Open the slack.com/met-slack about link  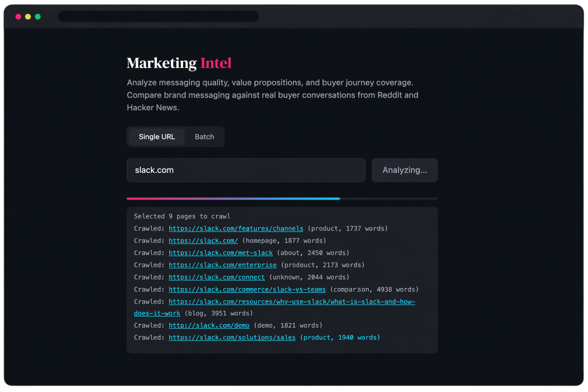(221, 252)
